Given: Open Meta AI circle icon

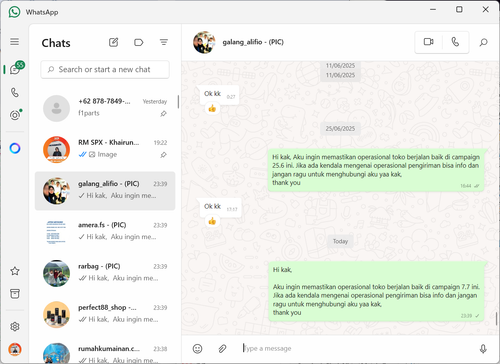Looking at the screenshot, I should (15, 148).
